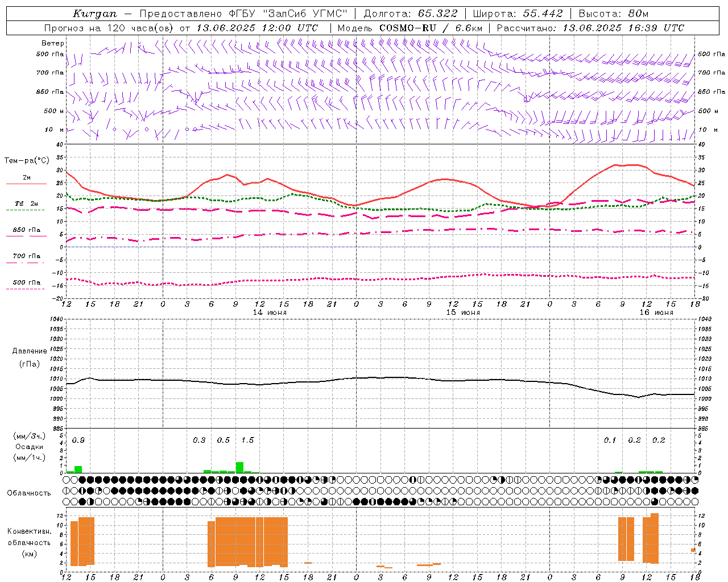Click "850 гПа" in the temperature legend

[27, 230]
